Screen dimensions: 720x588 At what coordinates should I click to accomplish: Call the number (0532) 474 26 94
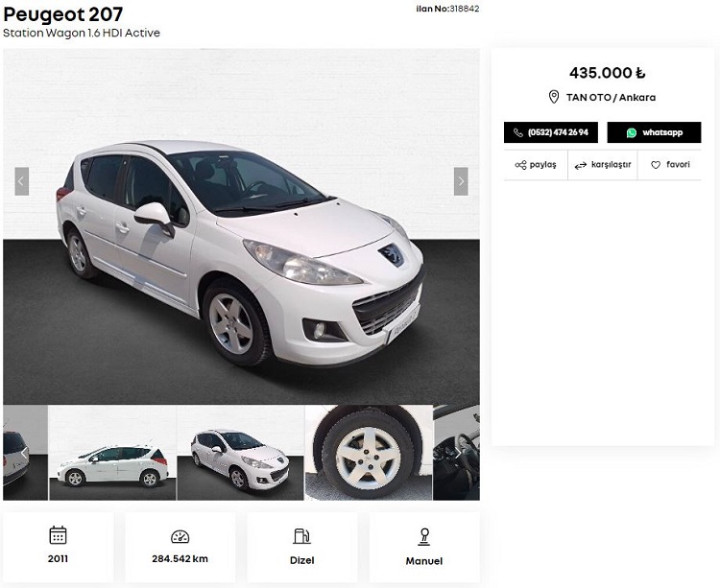point(551,132)
